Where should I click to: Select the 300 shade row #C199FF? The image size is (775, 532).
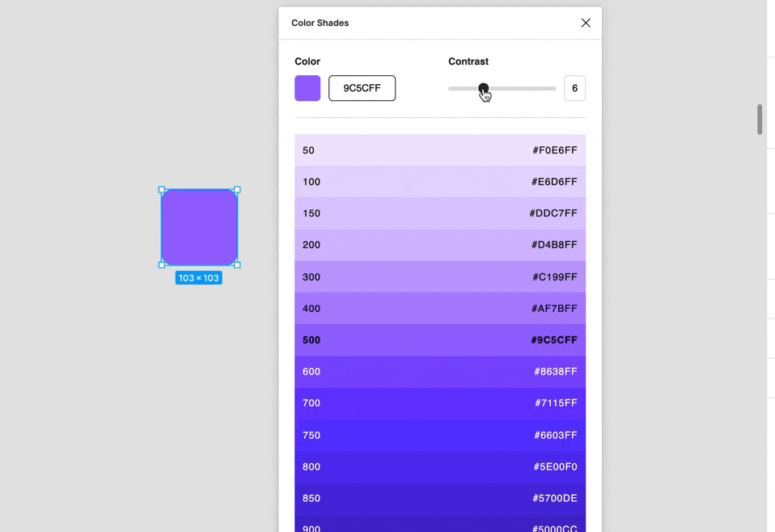pos(440,277)
